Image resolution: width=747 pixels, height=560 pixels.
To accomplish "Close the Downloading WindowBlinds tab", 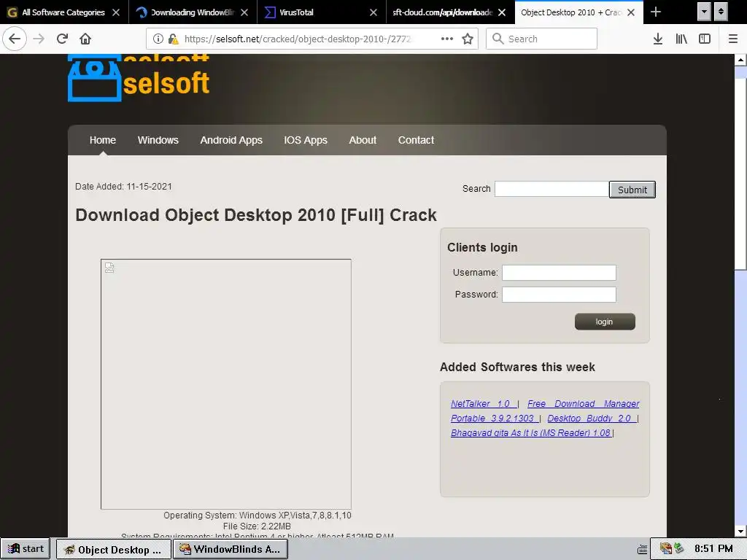I will tap(244, 12).
